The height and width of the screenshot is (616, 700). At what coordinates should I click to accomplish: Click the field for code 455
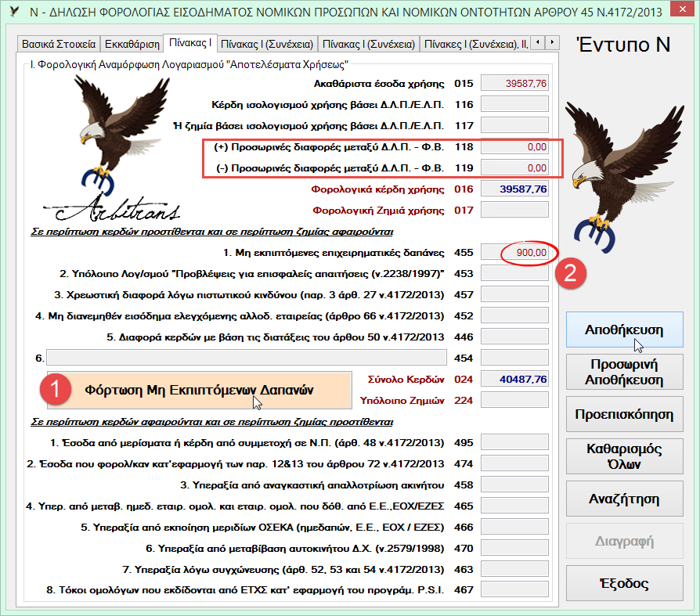pyautogui.click(x=514, y=252)
